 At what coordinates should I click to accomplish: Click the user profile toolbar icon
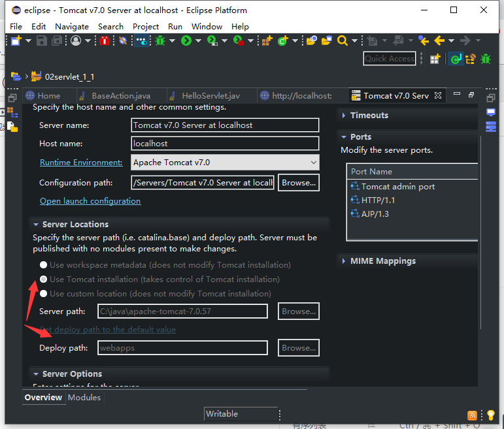tap(76, 40)
